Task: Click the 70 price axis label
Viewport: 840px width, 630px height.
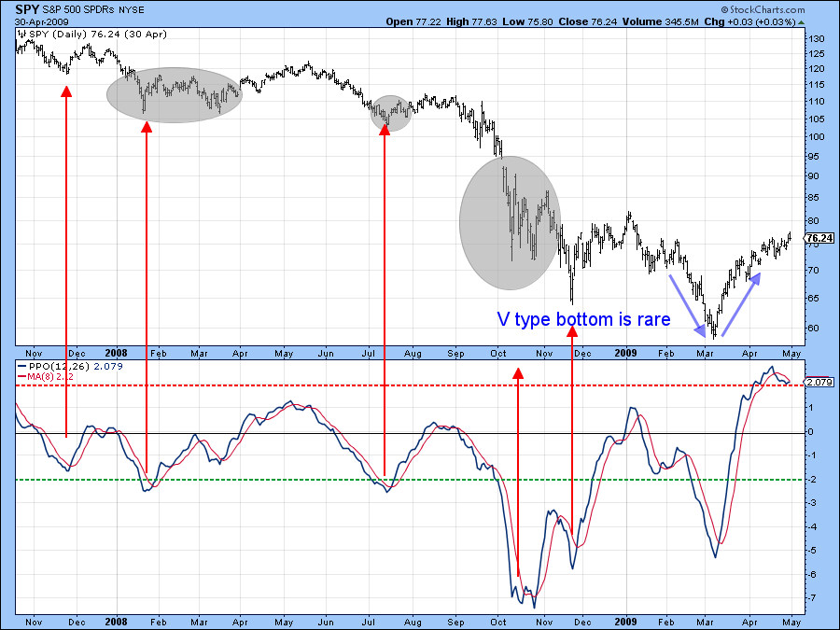Action: (x=814, y=270)
